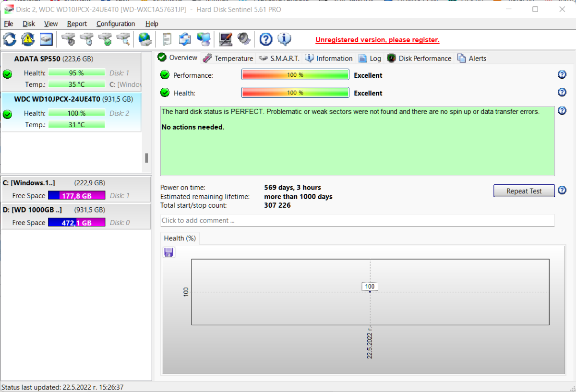Click the Performance 100 % gradient bar
The height and width of the screenshot is (392, 576).
295,75
